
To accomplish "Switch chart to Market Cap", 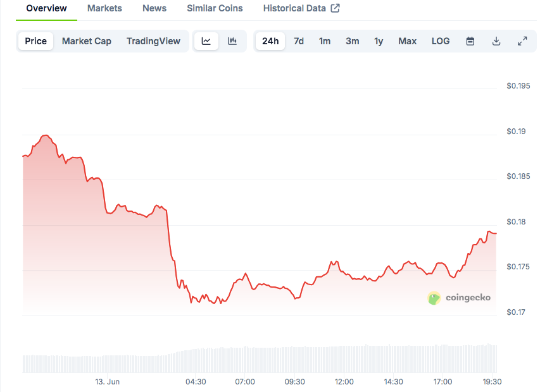I will click(x=87, y=41).
